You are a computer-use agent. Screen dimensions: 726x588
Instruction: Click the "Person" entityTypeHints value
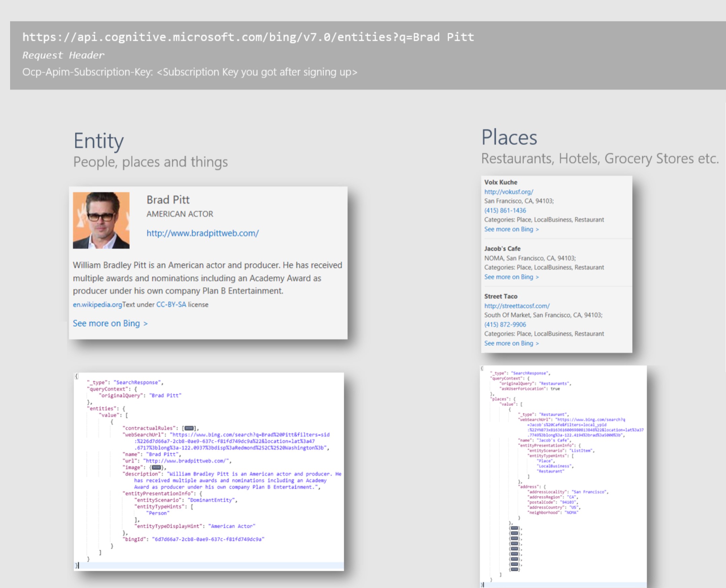click(158, 513)
